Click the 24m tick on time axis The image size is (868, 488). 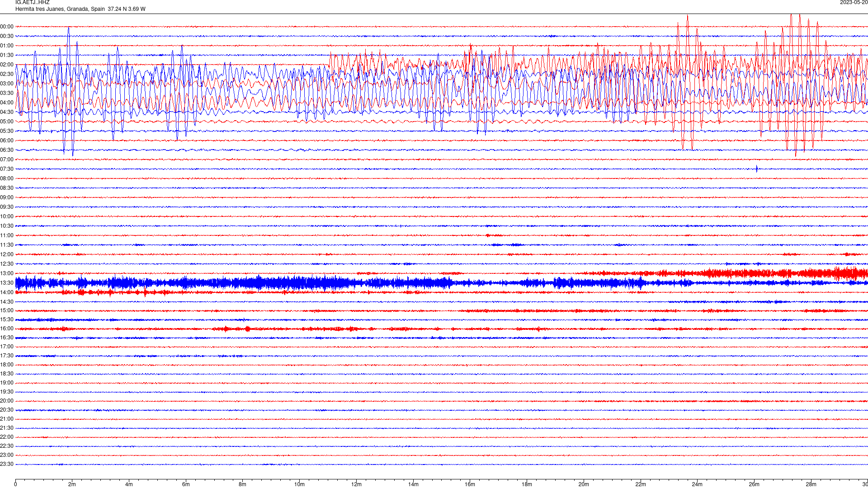tap(697, 484)
